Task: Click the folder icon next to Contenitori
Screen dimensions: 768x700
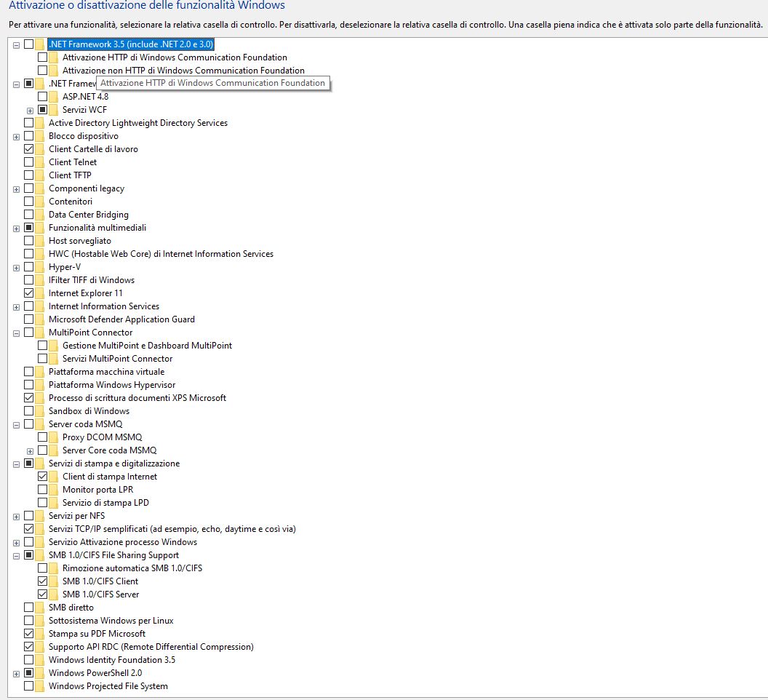Action: pyautogui.click(x=40, y=202)
